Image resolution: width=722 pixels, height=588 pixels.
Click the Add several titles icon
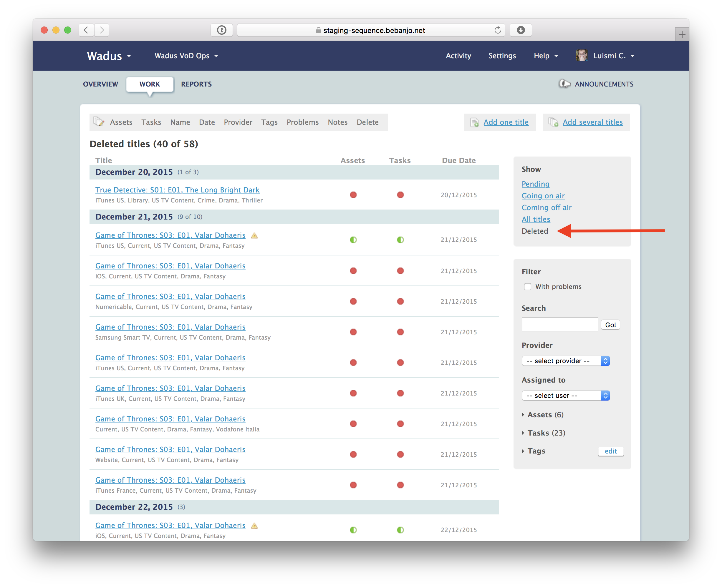tap(553, 122)
